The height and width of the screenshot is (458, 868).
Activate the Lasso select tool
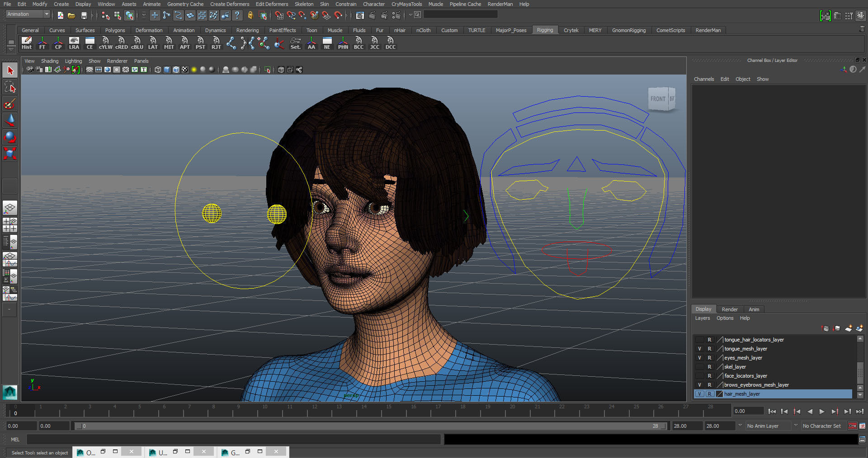10,87
